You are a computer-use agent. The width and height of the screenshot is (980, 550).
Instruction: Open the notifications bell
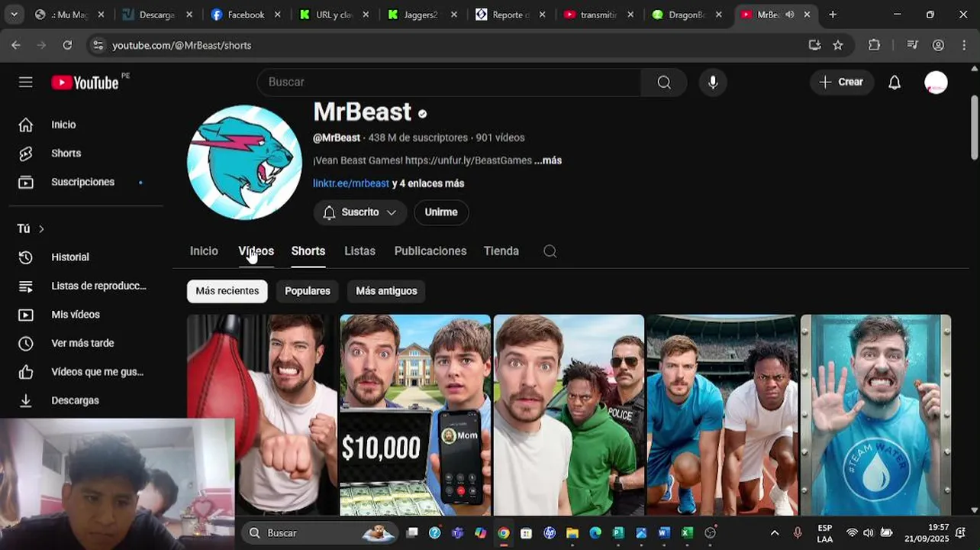(x=895, y=82)
